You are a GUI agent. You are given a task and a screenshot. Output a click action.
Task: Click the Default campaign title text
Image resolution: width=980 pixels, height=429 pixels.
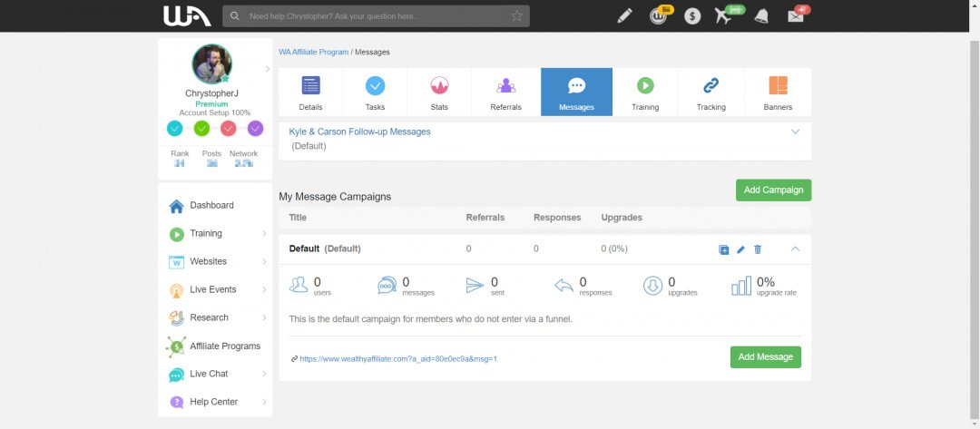(304, 249)
